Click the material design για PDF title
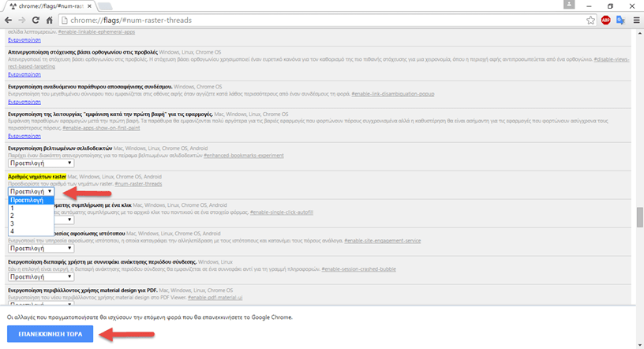Viewport: 644px width, 349px height. [83, 291]
